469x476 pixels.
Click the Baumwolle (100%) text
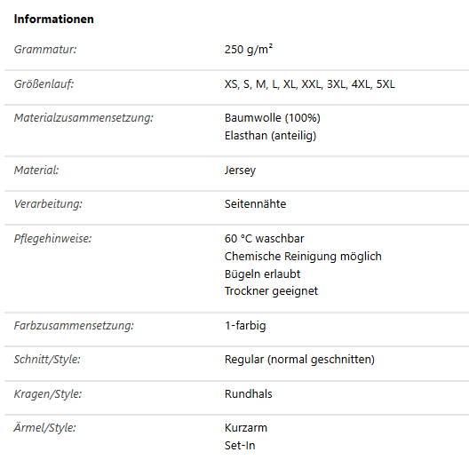[x=273, y=118]
